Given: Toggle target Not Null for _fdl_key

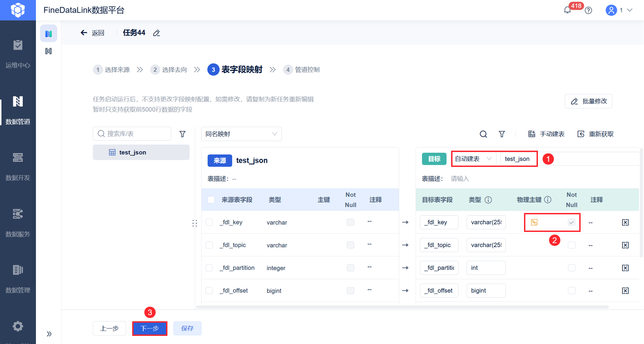Looking at the screenshot, I should click(571, 222).
